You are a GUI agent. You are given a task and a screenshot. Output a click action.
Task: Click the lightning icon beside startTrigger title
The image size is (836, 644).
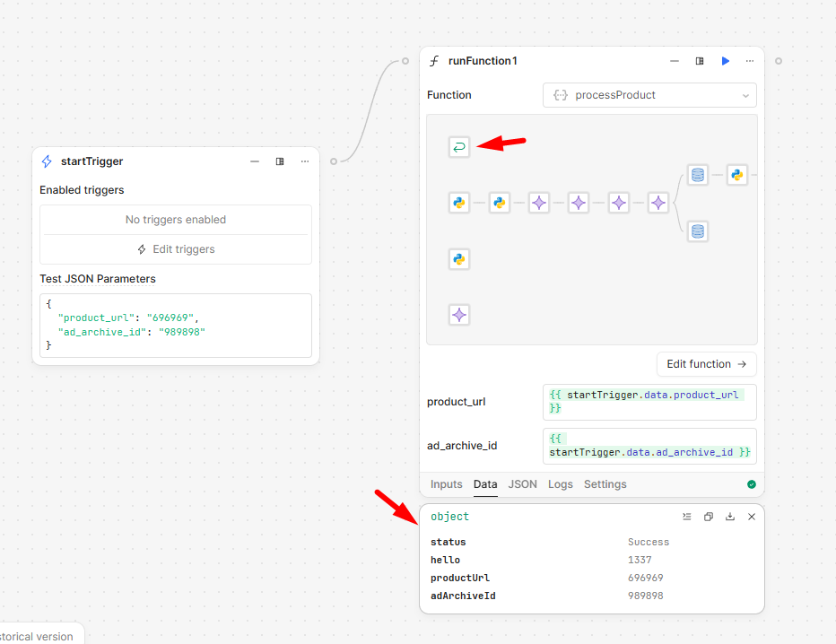(x=47, y=161)
